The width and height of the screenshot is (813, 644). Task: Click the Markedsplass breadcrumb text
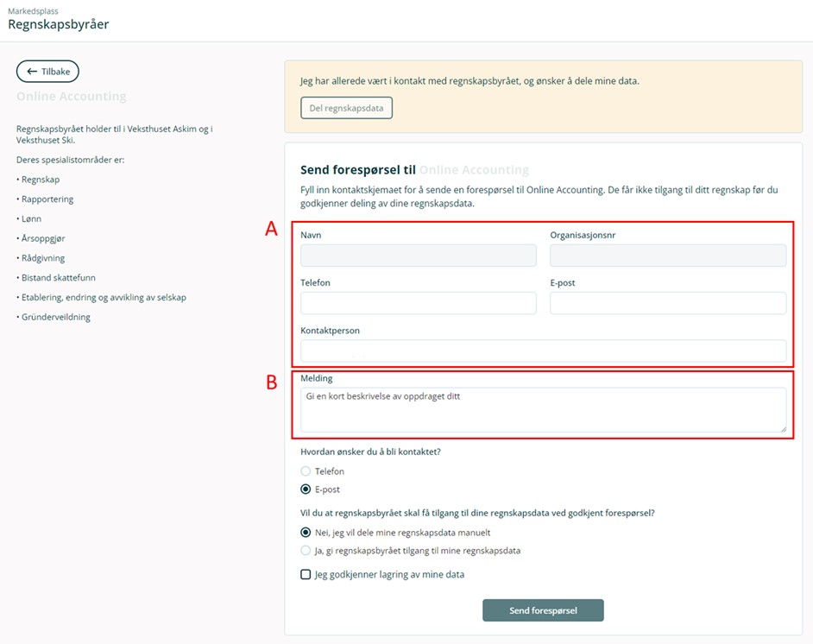point(34,11)
